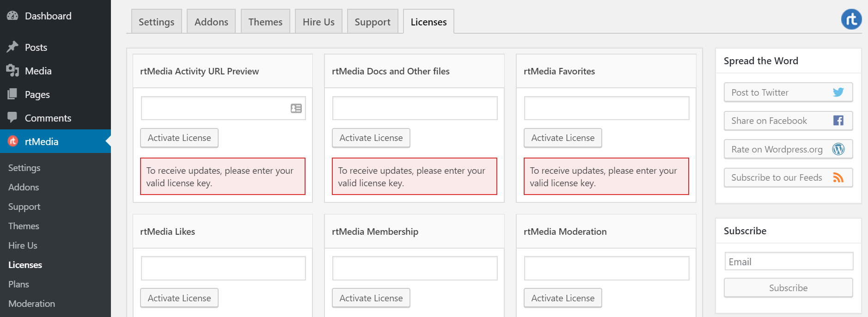Click the Twitter bird icon

[838, 92]
